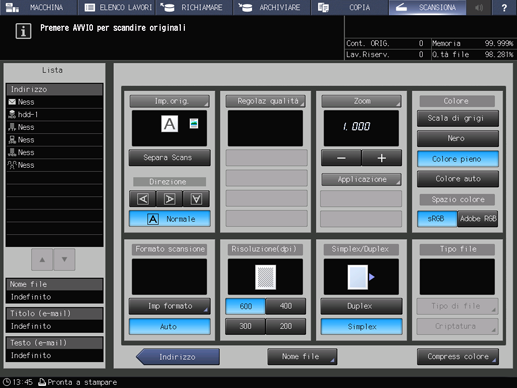The height and width of the screenshot is (388, 517).
Task: Set resolution to 400 dpi
Action: (x=286, y=306)
